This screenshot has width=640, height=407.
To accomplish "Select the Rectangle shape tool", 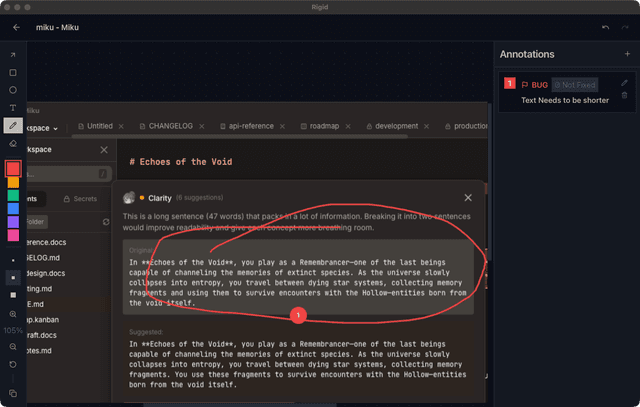I will pos(13,72).
